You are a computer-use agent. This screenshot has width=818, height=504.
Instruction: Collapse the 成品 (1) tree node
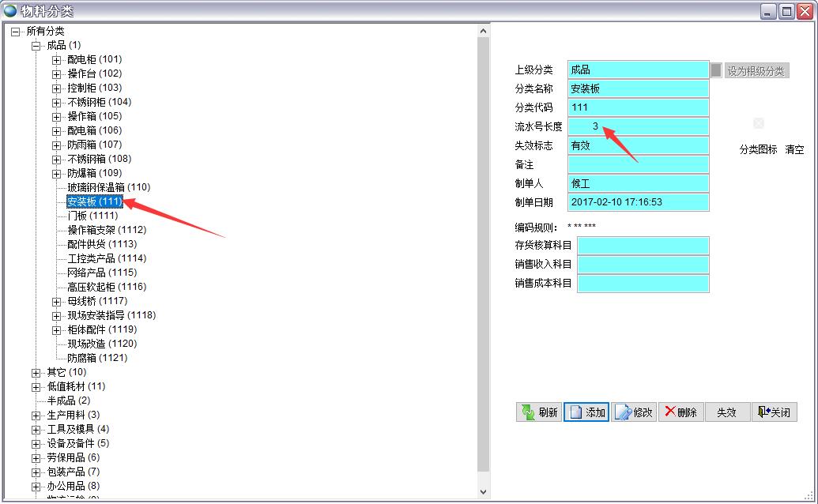point(36,46)
